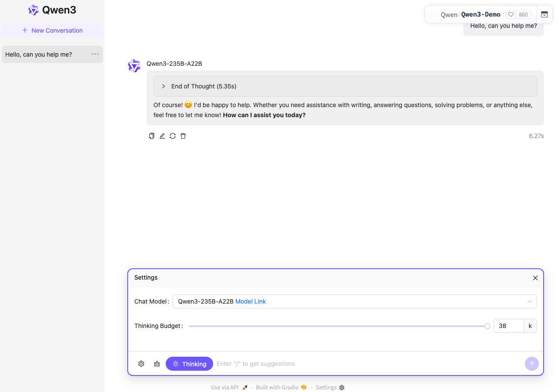558x392 pixels.
Task: Edit the assistant message with pencil icon
Action: (x=162, y=136)
